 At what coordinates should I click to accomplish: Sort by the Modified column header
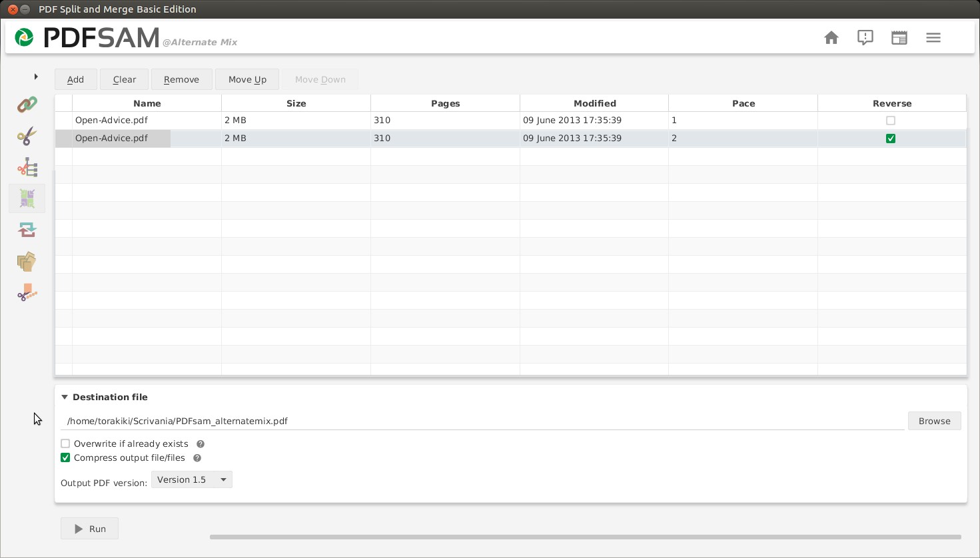click(x=595, y=103)
